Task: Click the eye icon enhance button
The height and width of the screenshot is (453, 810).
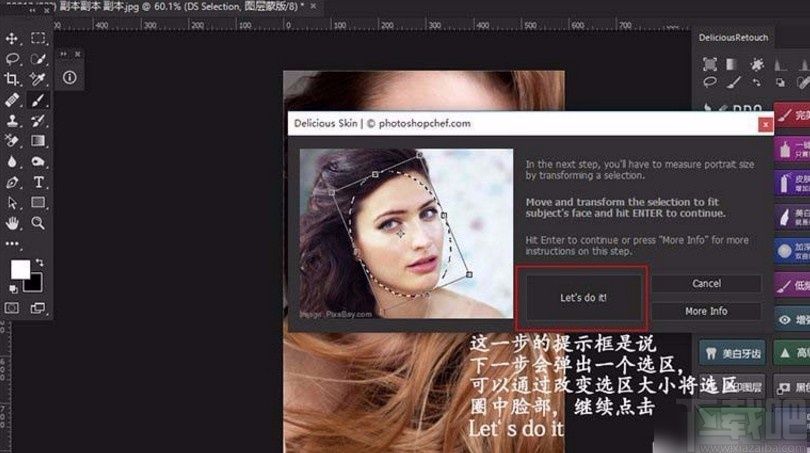Action: pos(792,320)
